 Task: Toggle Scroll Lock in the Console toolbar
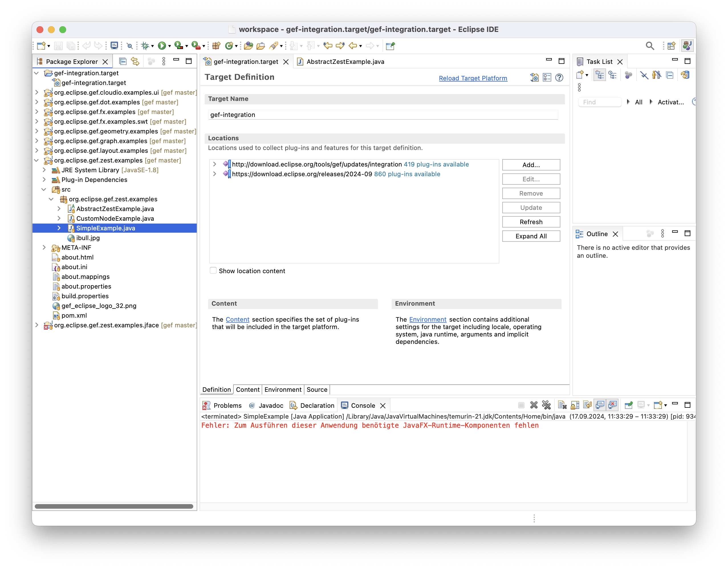point(575,405)
